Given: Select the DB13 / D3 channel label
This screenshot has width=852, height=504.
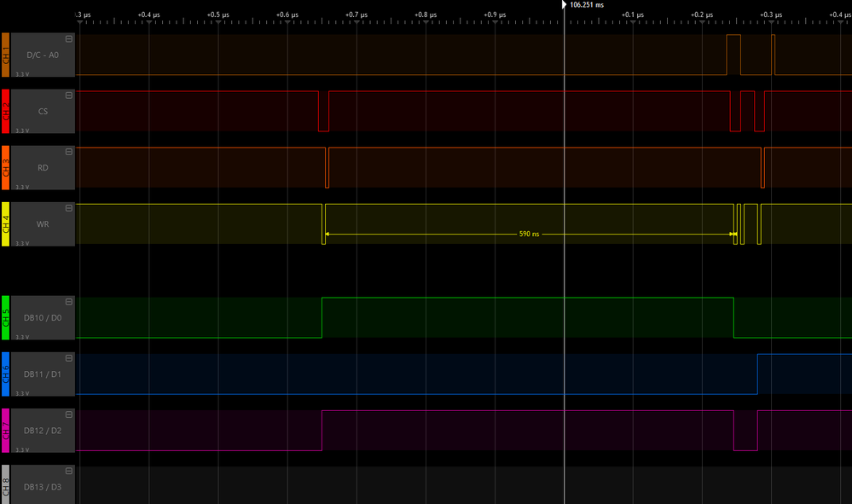Looking at the screenshot, I should [43, 487].
